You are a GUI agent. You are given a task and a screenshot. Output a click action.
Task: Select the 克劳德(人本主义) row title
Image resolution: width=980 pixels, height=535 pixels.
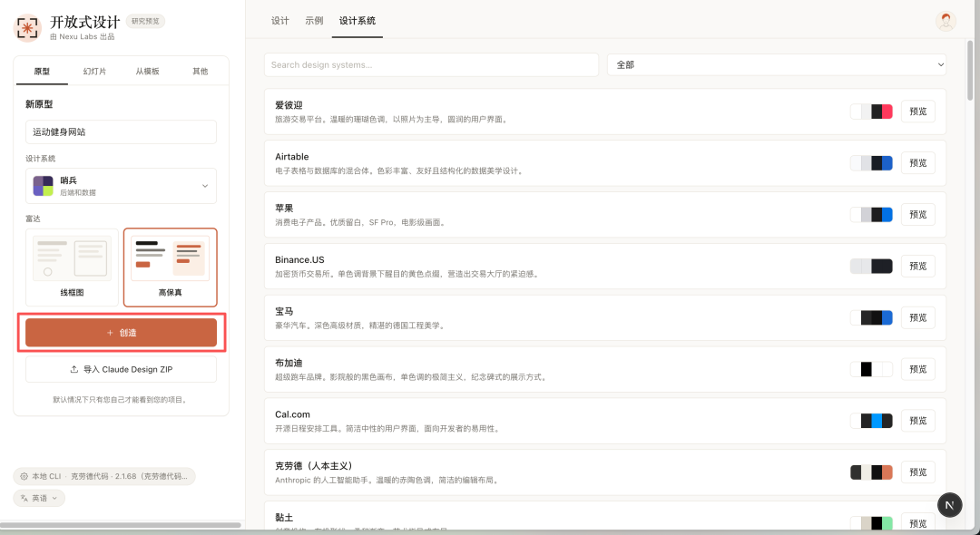[x=314, y=466]
